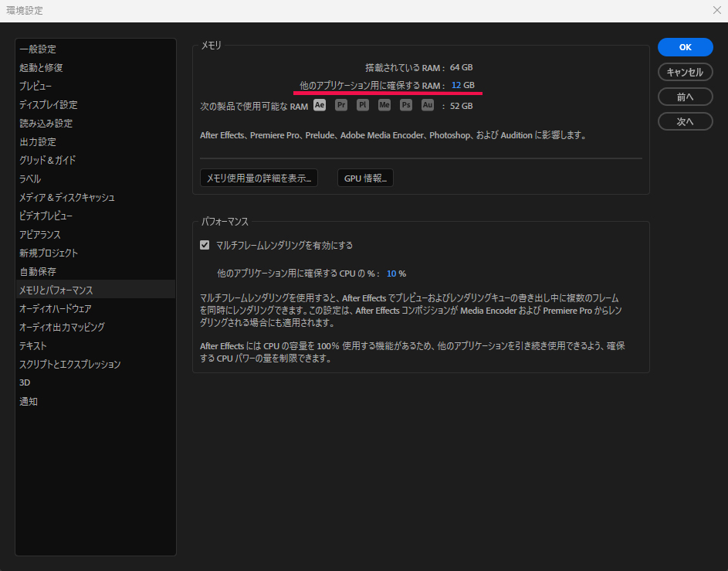Close the 環境設定 dialog with X
728x571 pixels.
point(716,11)
